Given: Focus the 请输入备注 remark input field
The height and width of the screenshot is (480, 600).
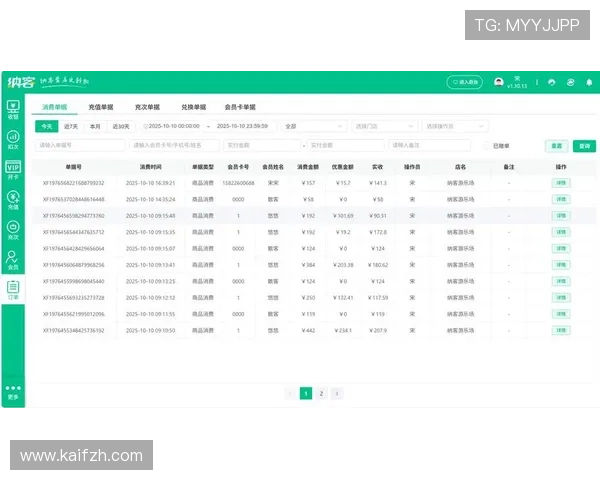Looking at the screenshot, I should [x=430, y=145].
